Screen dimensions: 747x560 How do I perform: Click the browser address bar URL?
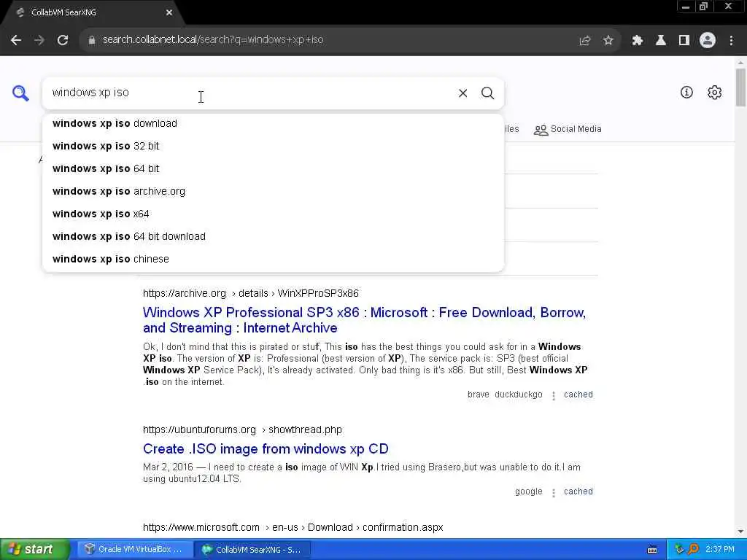pos(213,39)
